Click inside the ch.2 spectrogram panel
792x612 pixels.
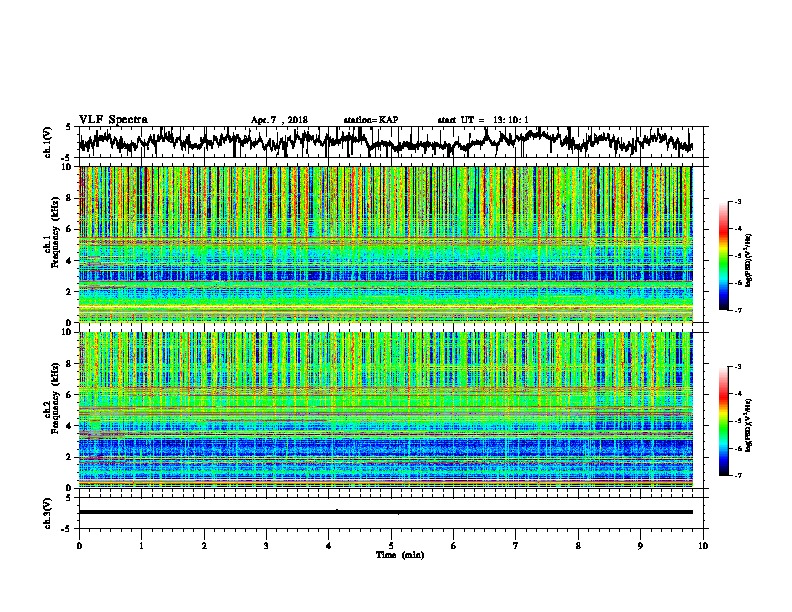(386, 410)
